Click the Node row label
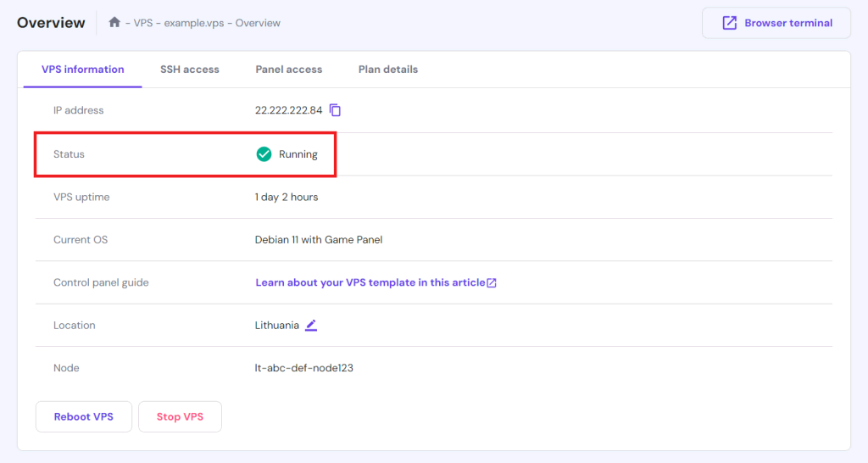 [x=66, y=368]
